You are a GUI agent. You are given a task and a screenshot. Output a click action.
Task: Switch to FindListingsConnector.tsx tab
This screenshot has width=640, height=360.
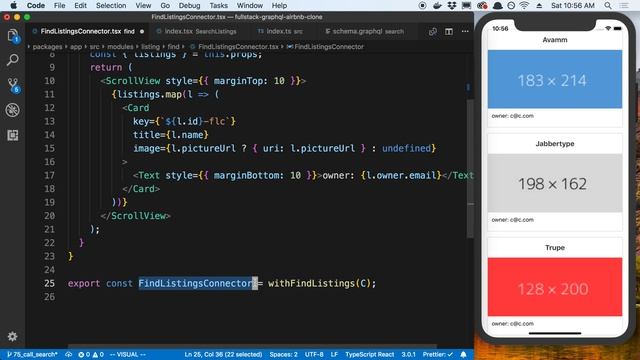tap(87, 31)
